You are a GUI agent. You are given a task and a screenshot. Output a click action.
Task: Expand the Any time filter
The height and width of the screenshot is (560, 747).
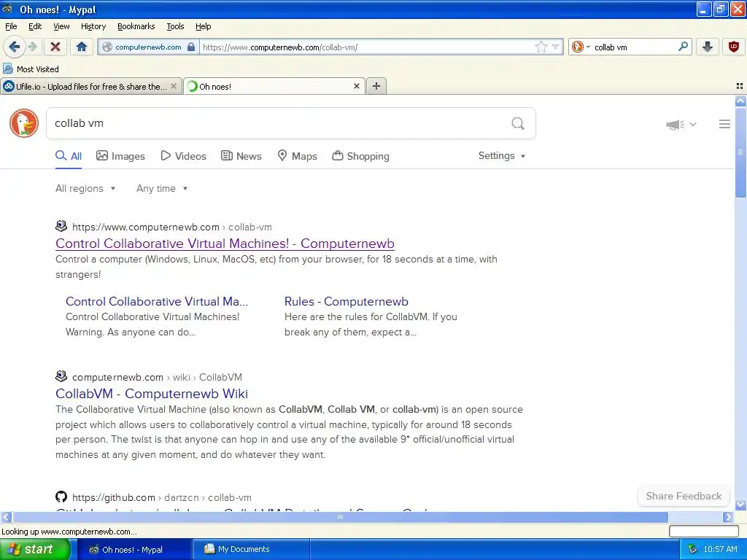162,189
